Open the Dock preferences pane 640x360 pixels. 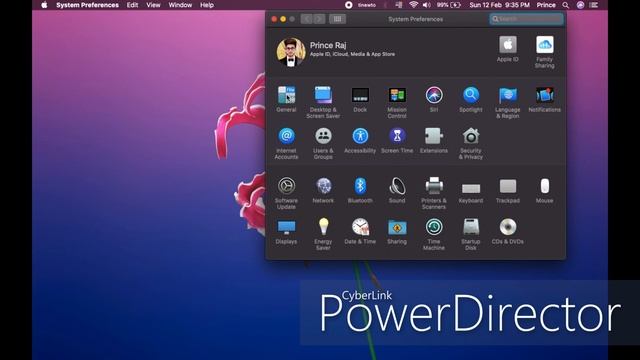(x=360, y=99)
